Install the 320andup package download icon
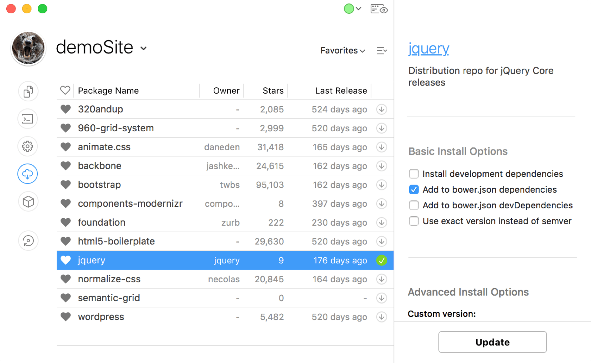This screenshot has height=364, width=591. 382,109
